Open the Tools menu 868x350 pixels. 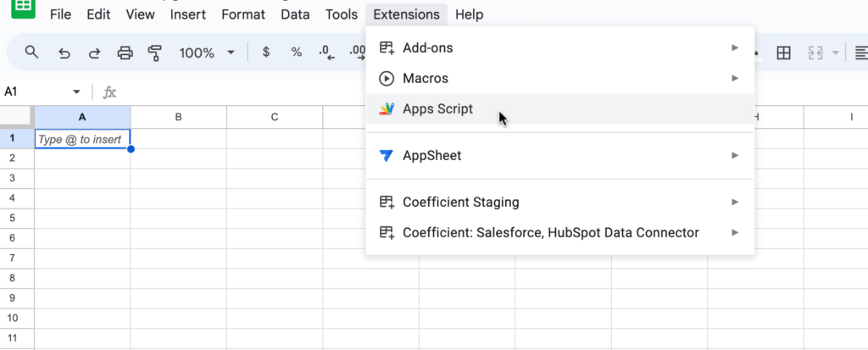[341, 14]
